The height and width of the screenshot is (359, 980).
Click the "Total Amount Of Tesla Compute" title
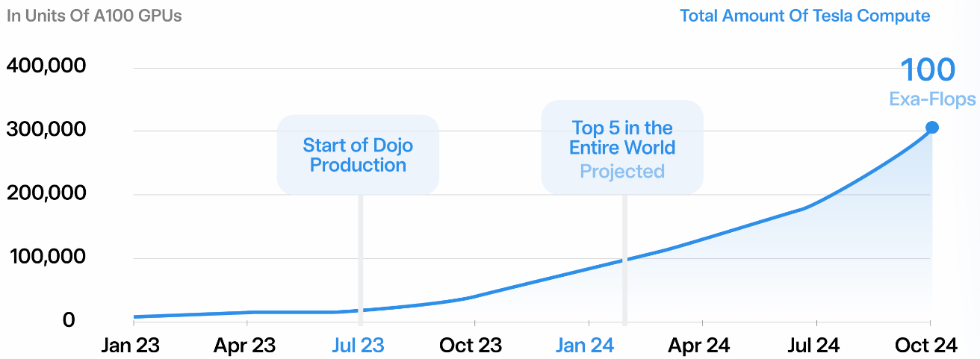(804, 16)
